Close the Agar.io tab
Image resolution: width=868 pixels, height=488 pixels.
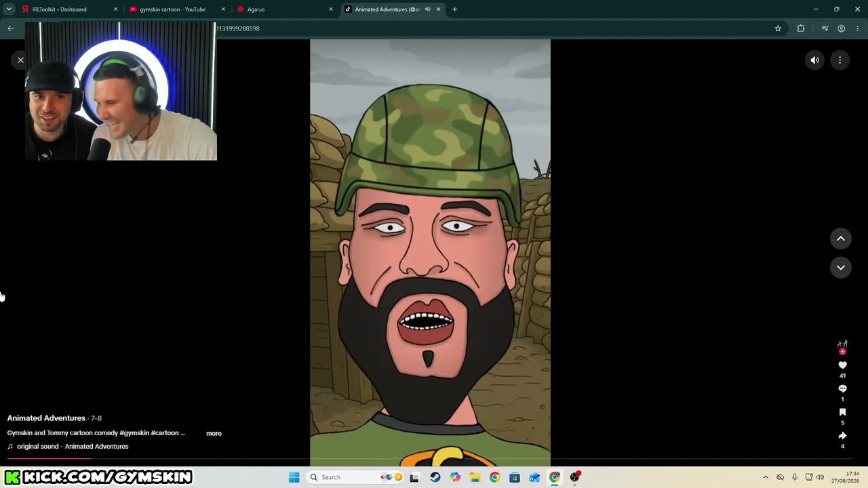331,9
